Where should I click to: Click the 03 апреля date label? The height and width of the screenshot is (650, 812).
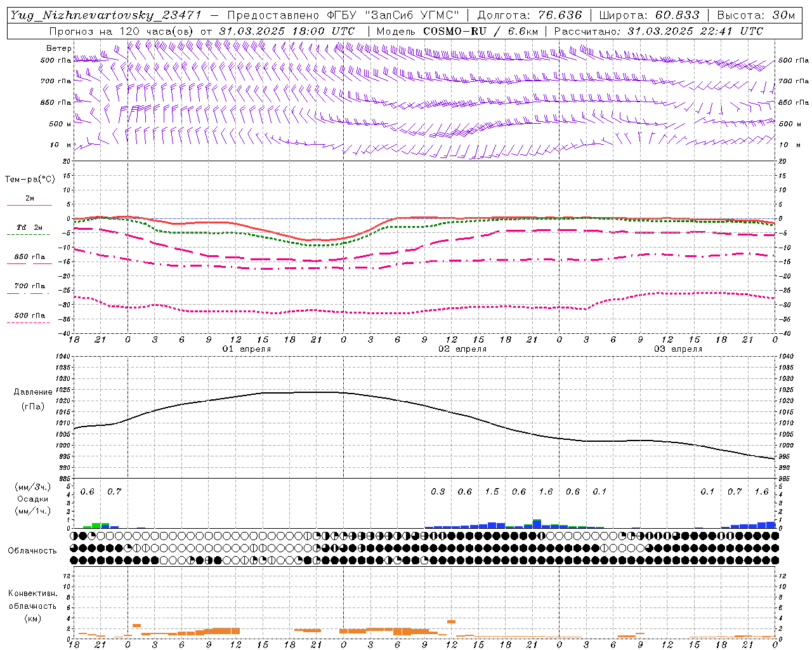click(x=678, y=349)
